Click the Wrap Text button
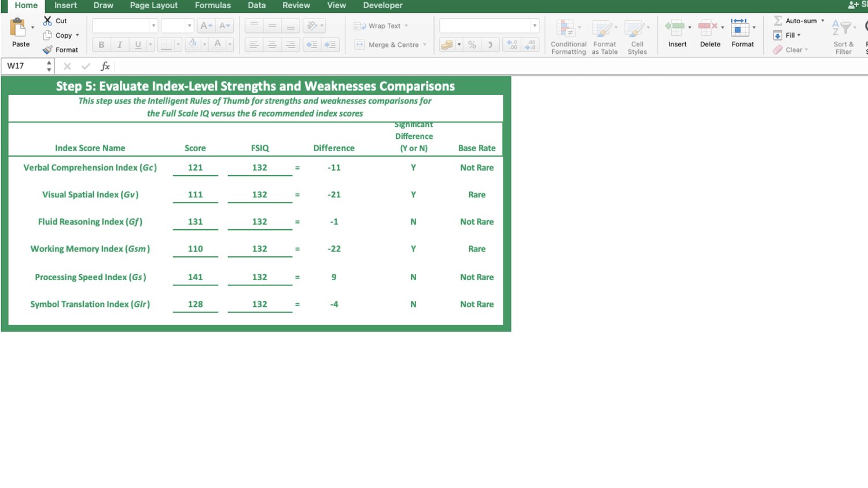The image size is (868, 488). [380, 26]
